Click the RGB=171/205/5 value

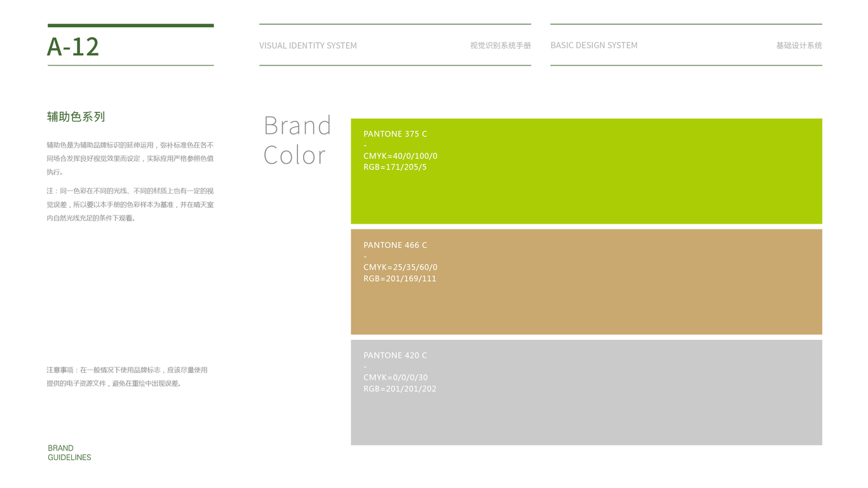395,168
